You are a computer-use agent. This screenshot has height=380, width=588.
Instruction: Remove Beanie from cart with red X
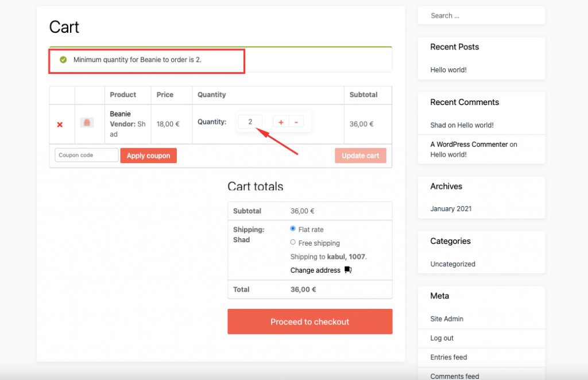coord(60,125)
